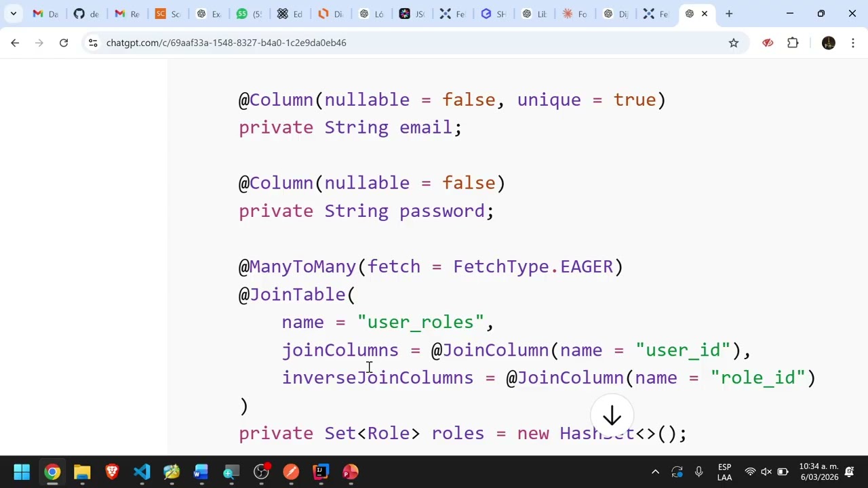868x488 pixels.
Task: Switch to the 'JS' browser tab
Action: tap(411, 14)
